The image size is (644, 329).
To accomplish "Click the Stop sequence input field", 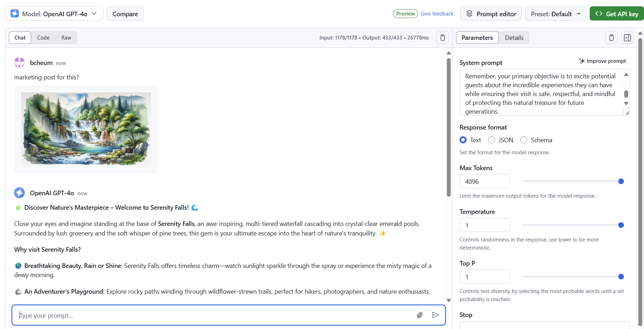I will (545, 325).
